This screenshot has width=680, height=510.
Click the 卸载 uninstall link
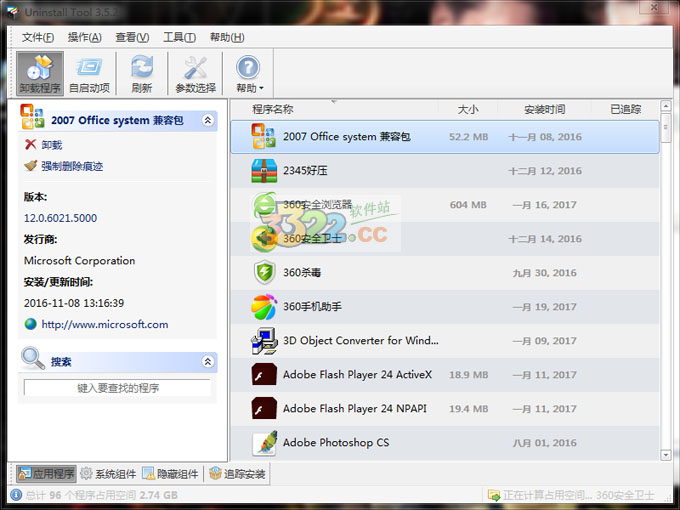(x=52, y=145)
